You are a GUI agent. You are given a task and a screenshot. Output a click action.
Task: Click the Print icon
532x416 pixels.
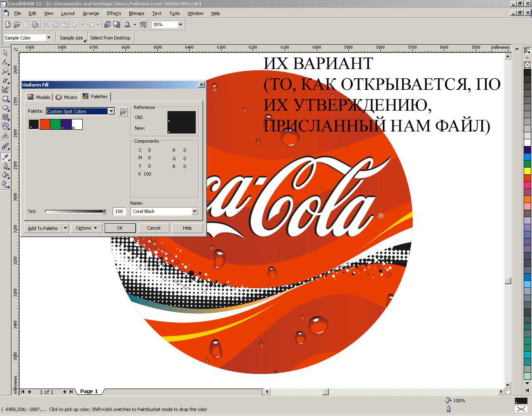tap(35, 25)
